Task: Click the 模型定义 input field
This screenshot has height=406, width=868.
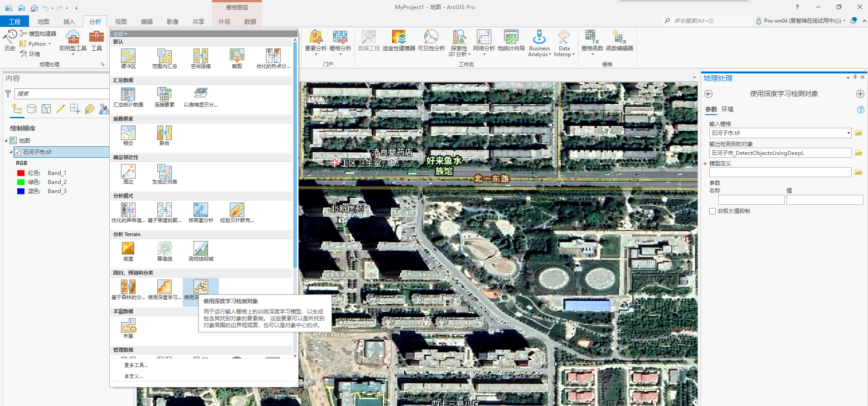Action: 780,172
